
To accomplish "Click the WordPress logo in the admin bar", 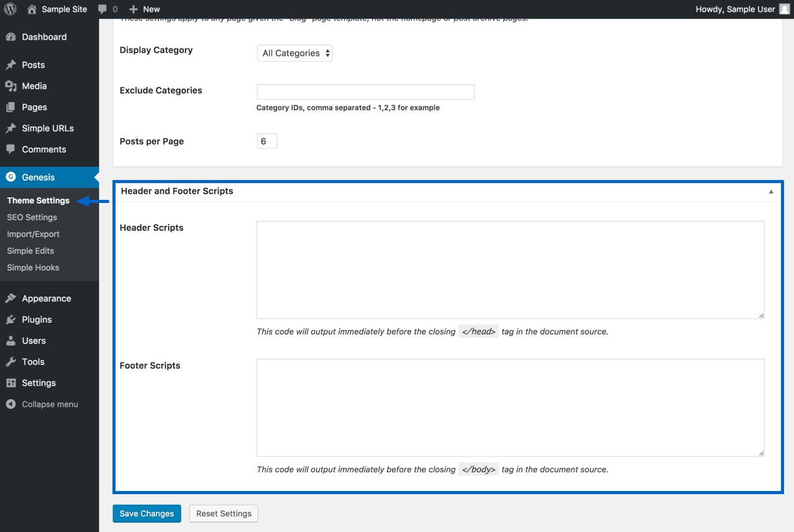I will tap(9, 9).
